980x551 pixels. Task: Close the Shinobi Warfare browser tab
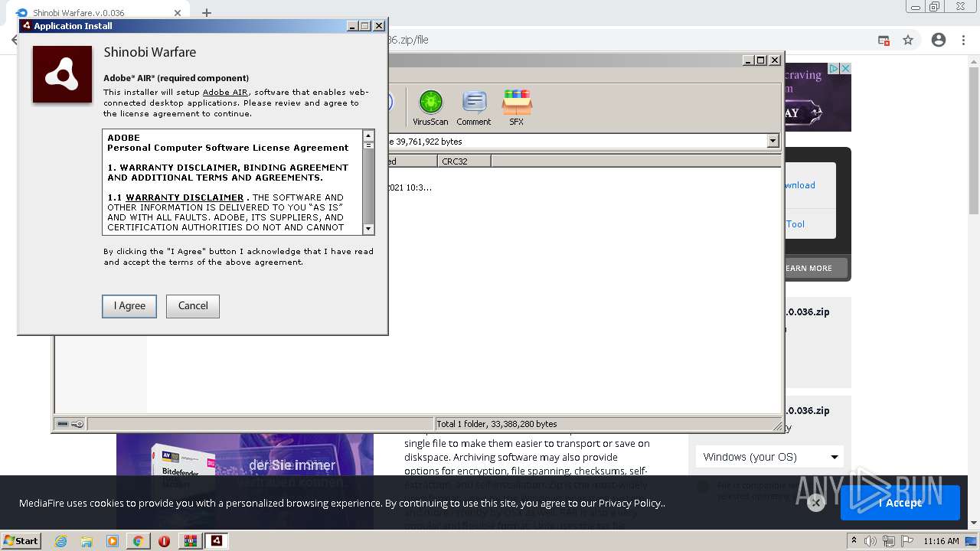tap(178, 13)
